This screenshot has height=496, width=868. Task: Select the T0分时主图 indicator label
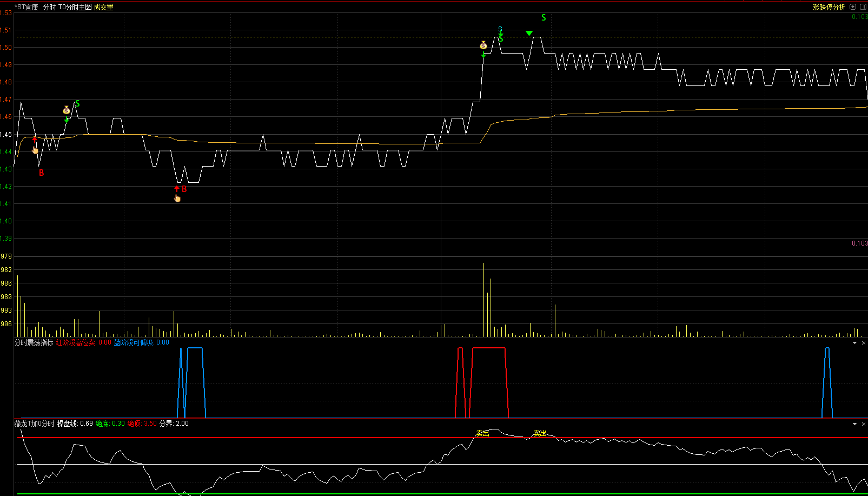(75, 7)
